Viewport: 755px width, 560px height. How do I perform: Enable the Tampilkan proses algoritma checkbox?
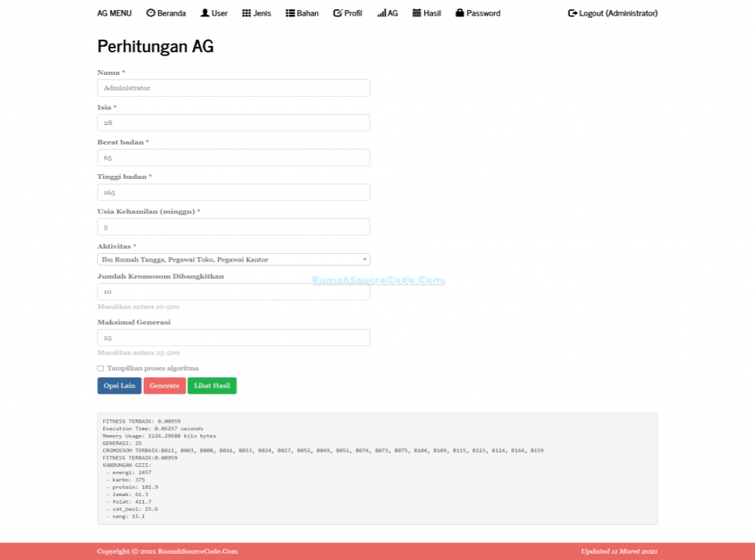click(100, 368)
